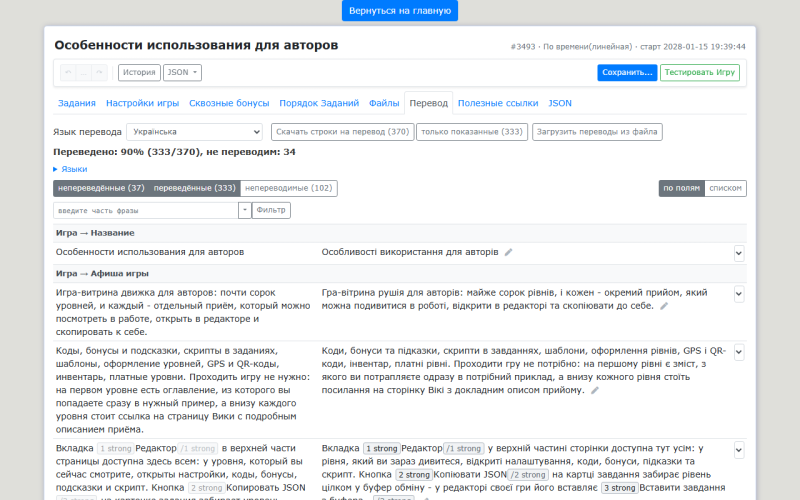Switch view to 'списком'

tap(725, 188)
